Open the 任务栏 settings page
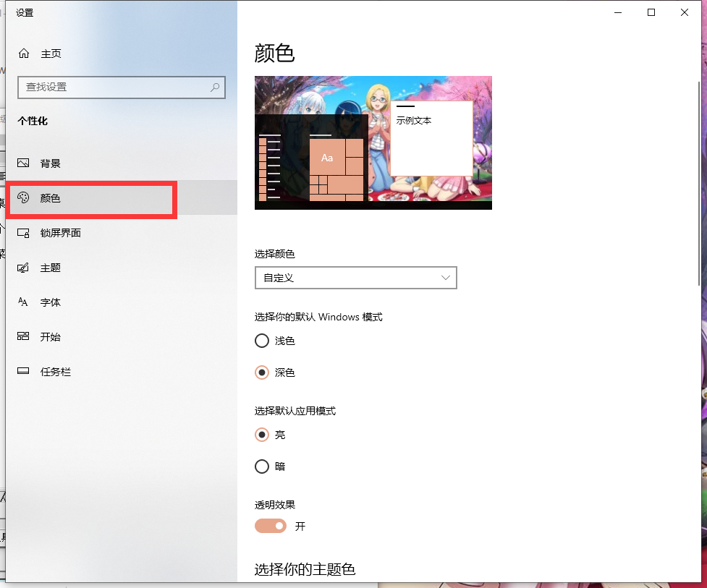 (122, 371)
